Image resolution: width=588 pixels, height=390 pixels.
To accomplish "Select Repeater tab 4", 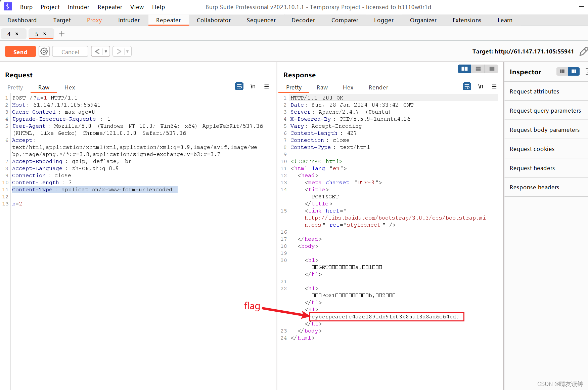I will coord(9,34).
